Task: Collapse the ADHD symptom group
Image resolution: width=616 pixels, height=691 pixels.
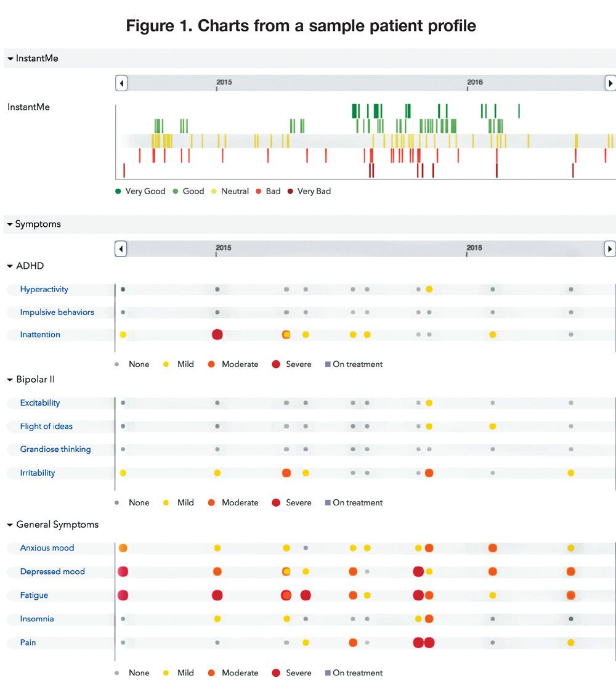Action: 25,266
